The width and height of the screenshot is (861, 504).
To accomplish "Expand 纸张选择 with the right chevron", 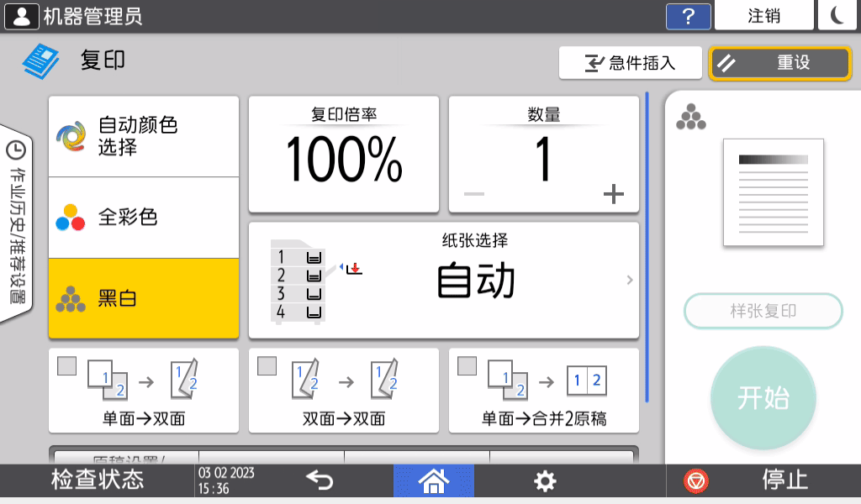I will click(x=629, y=280).
